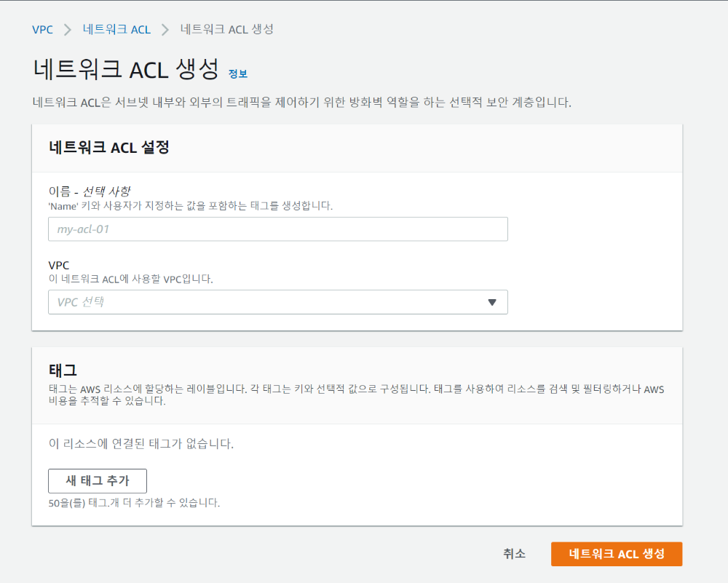728x583 pixels.
Task: Click the VPC dropdown arrow icon
Action: click(492, 302)
